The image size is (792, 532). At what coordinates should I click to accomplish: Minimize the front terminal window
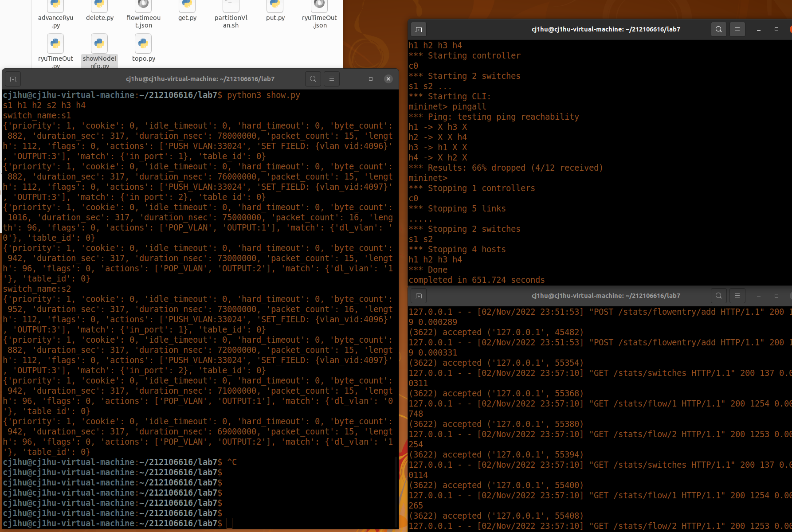pos(353,79)
